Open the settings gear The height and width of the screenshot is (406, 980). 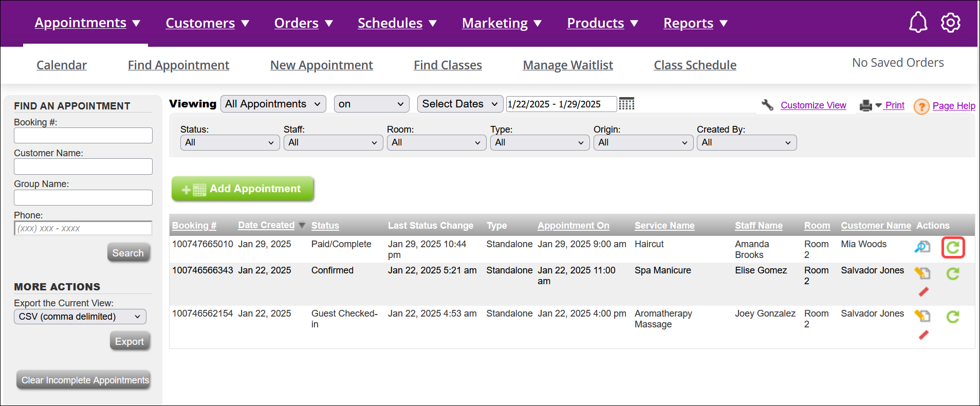point(951,23)
